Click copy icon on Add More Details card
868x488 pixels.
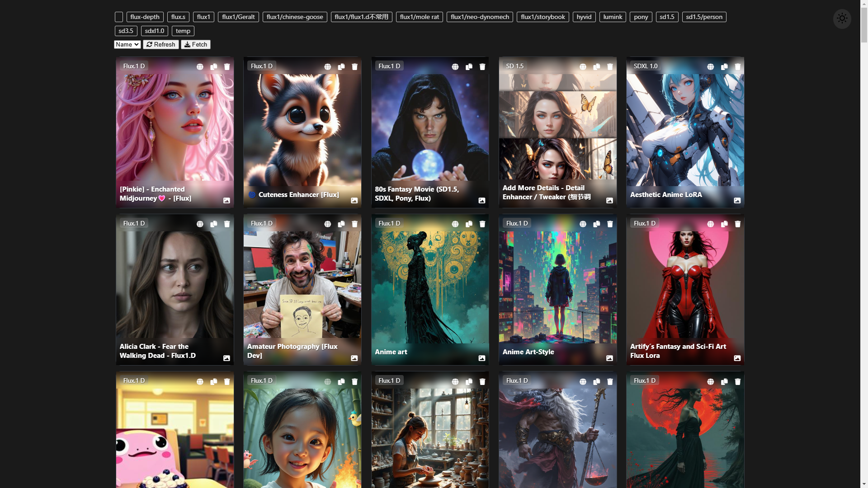tap(597, 67)
